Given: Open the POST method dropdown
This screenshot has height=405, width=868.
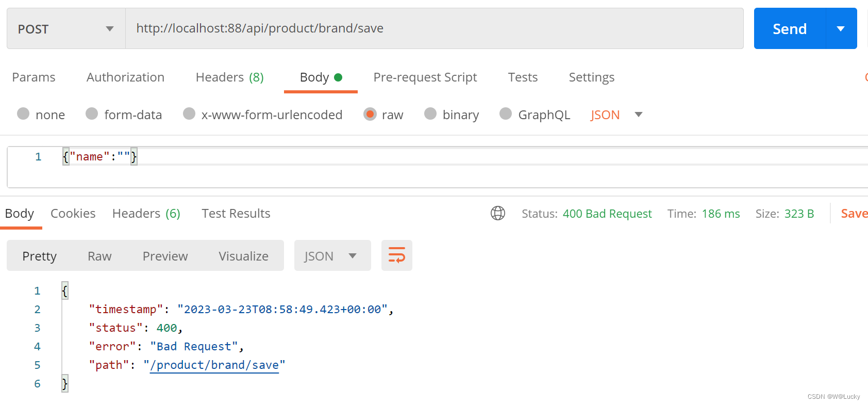Looking at the screenshot, I should (x=66, y=28).
